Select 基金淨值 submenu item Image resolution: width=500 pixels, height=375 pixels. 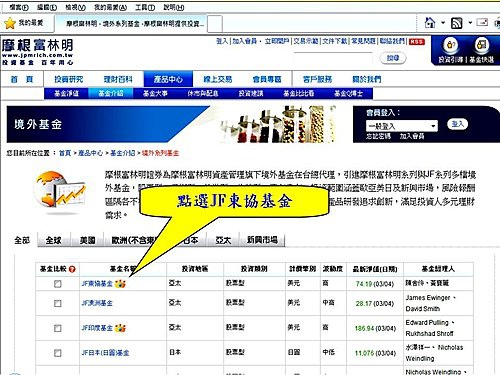[x=66, y=94]
